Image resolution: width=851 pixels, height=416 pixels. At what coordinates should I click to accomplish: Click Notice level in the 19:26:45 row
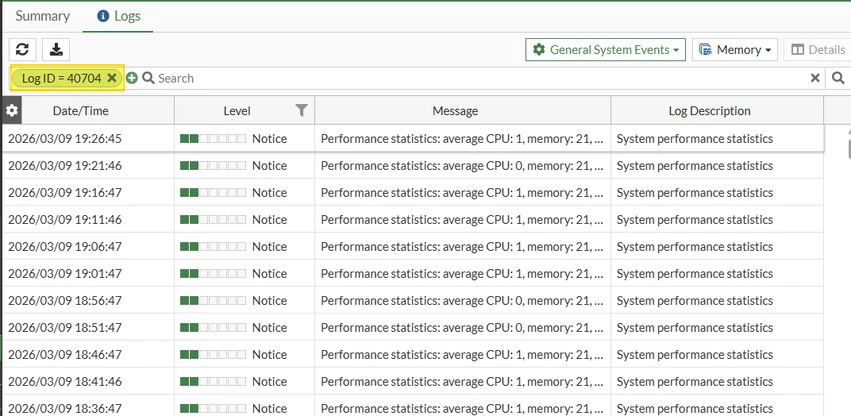coord(269,138)
